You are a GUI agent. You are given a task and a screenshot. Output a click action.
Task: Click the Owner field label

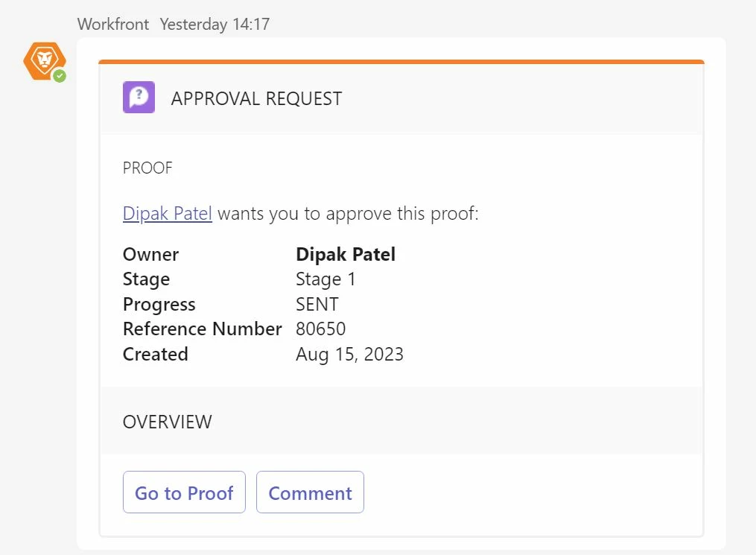click(x=151, y=254)
